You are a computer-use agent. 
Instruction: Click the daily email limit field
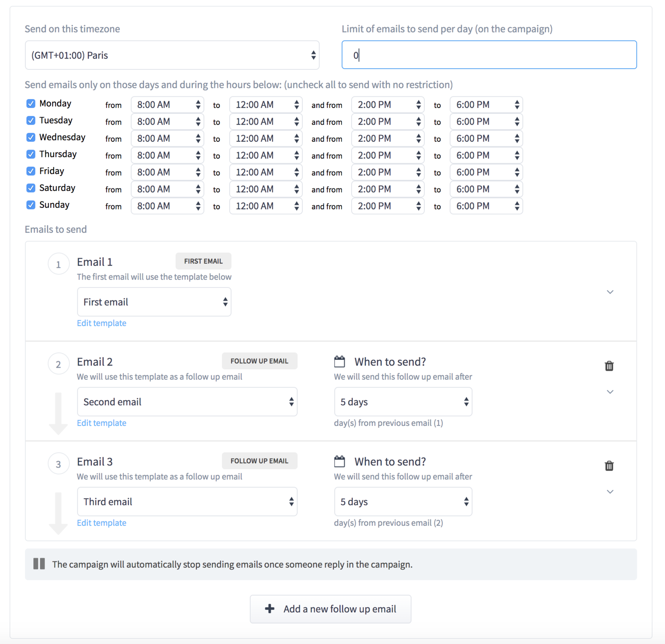(489, 55)
